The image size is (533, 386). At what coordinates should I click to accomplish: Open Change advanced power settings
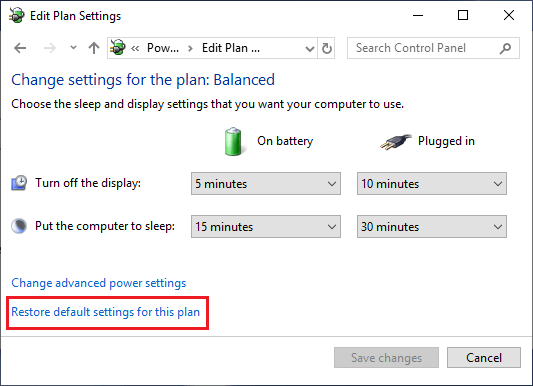pos(99,283)
